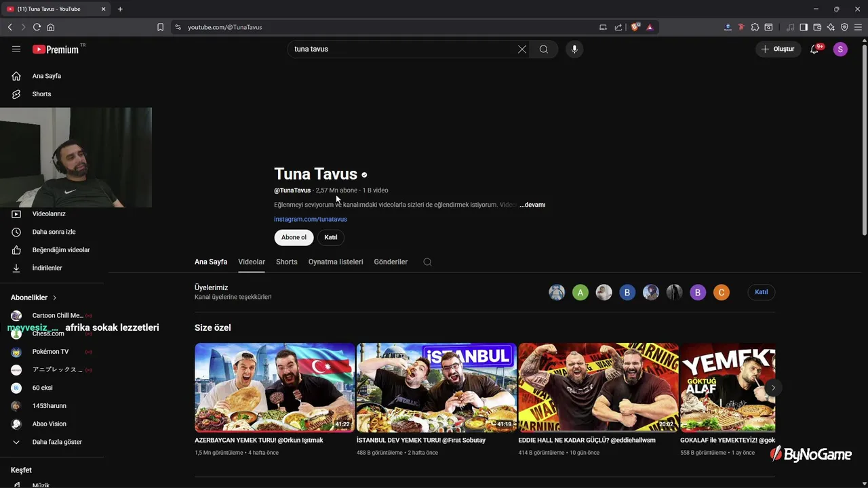Open İndirilenler in the sidebar
Screen dimensions: 868x488
tap(47, 268)
